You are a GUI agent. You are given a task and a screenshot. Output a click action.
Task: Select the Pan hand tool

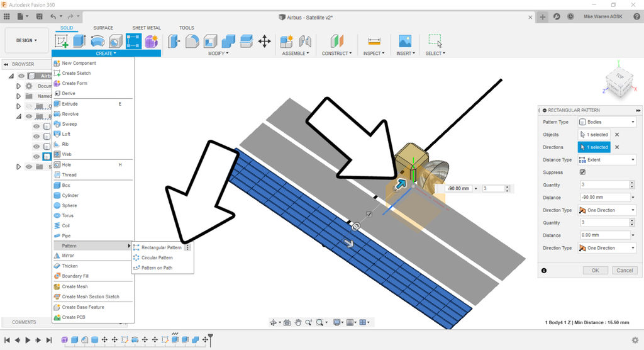point(297,322)
